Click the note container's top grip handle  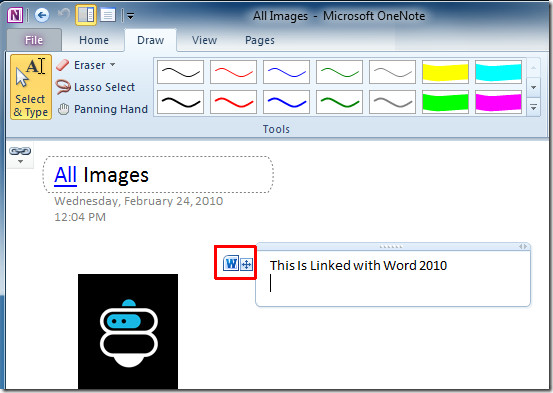[x=391, y=247]
